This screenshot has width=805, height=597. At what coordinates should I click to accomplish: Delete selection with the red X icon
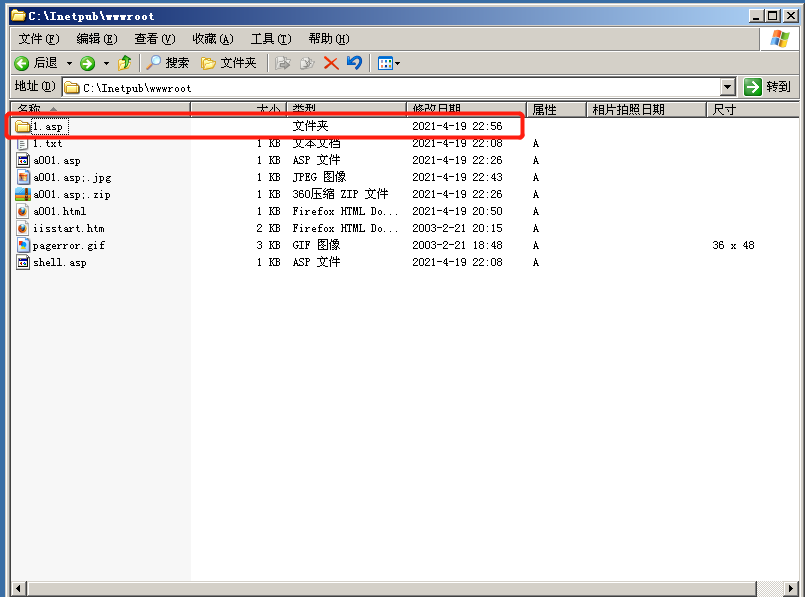[331, 63]
